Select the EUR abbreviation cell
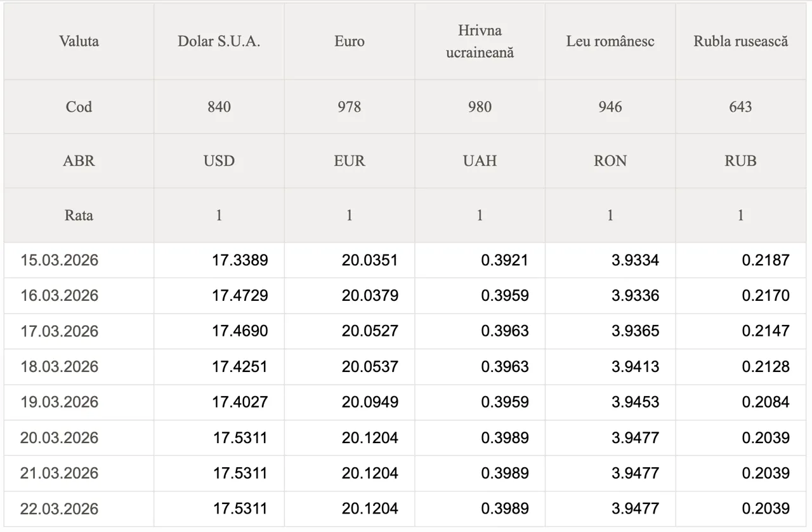 click(x=350, y=161)
